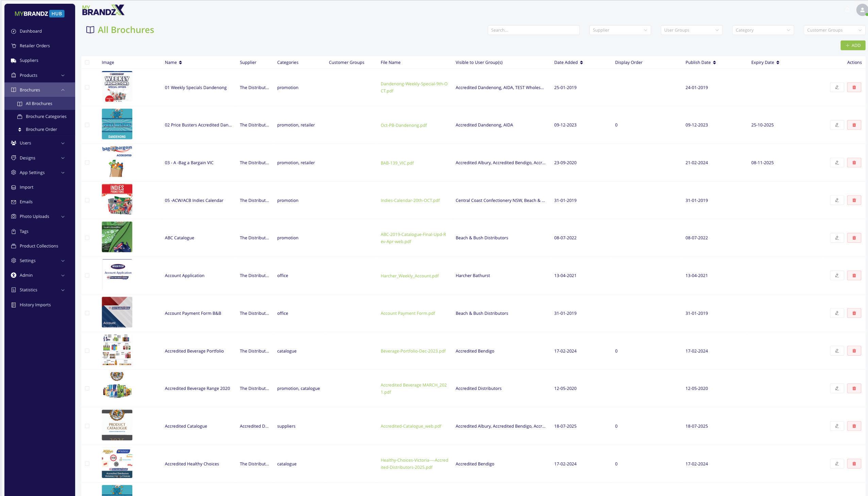
Task: Click the edit icon for ABC Catalogue
Action: pyautogui.click(x=837, y=238)
